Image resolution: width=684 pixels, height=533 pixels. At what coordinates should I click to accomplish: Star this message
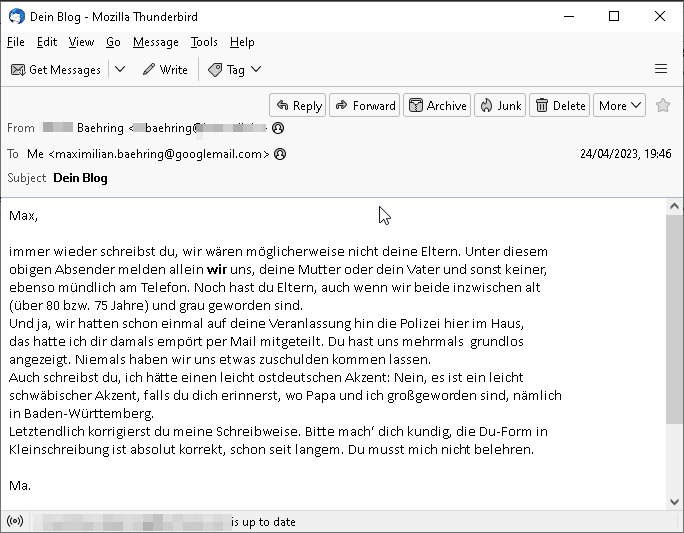click(663, 105)
